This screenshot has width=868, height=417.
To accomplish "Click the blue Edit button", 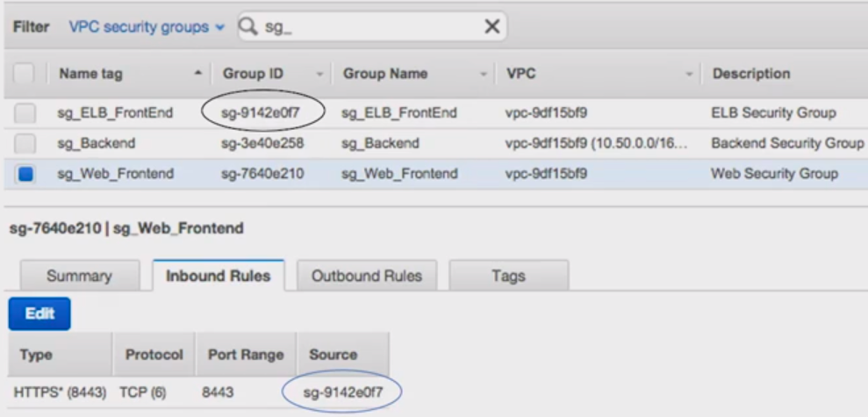I will click(x=39, y=313).
